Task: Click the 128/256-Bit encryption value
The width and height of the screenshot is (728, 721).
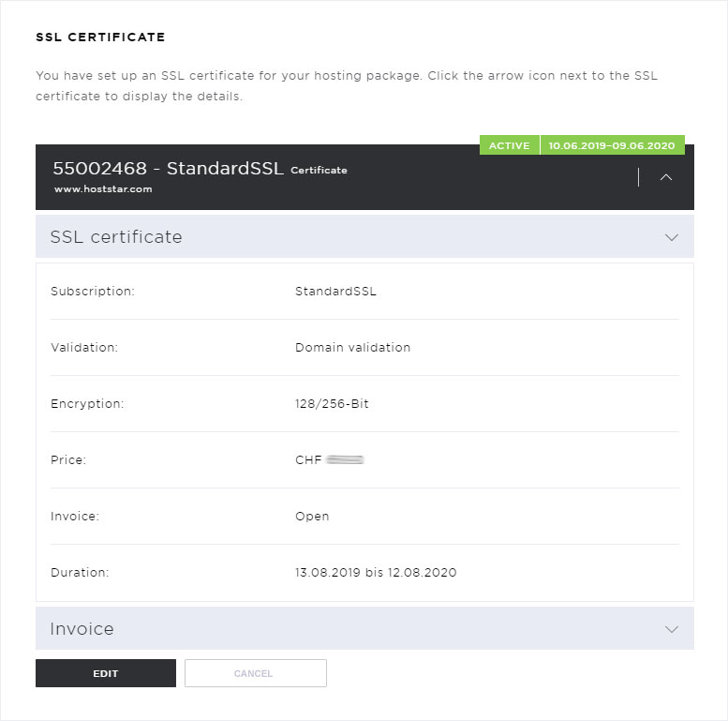Action: (332, 404)
